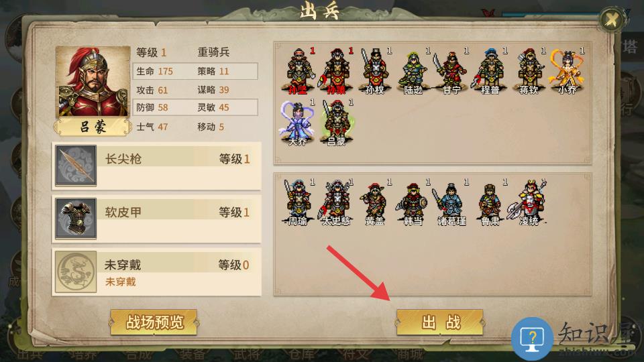Click the 战场预览 button
Image resolution: width=644 pixels, height=362 pixels.
click(154, 322)
